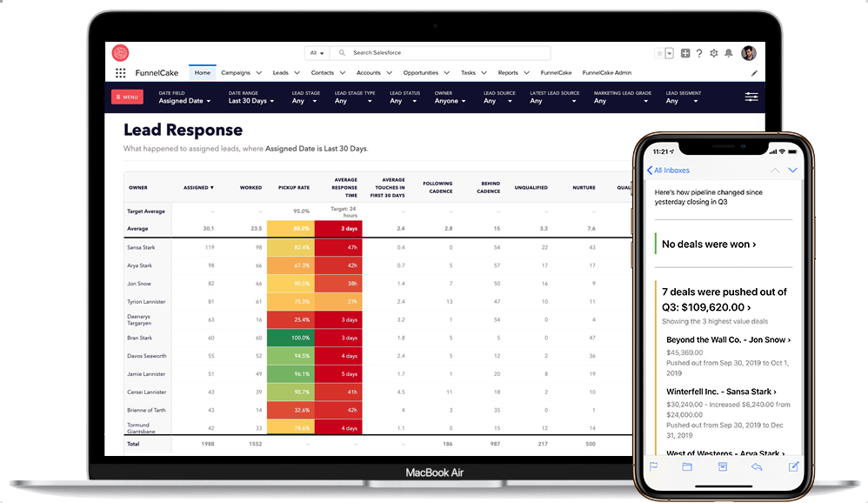Click Jamie Lannister's 5 days response cell
Screen dimensions: 868x503
click(x=339, y=374)
